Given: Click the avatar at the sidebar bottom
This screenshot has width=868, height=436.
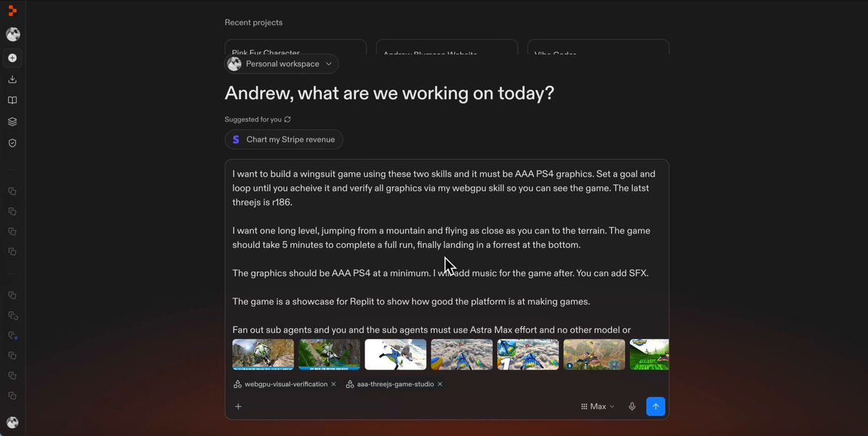Looking at the screenshot, I should coord(12,422).
